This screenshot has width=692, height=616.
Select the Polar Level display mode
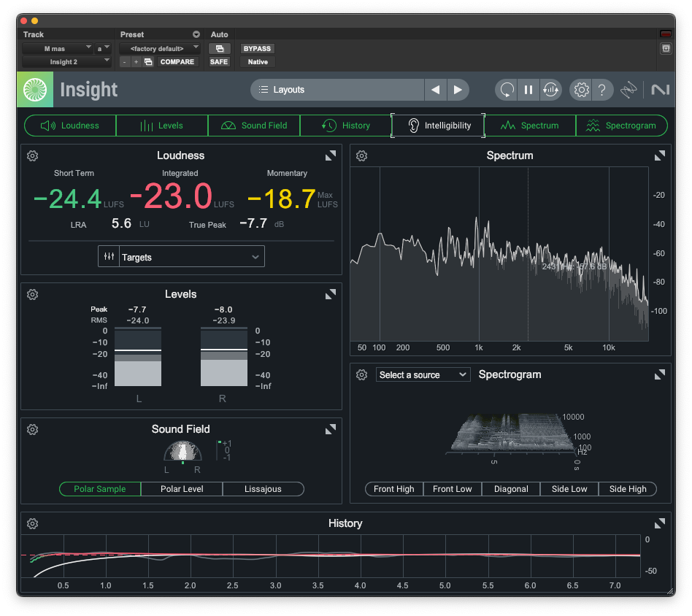182,489
